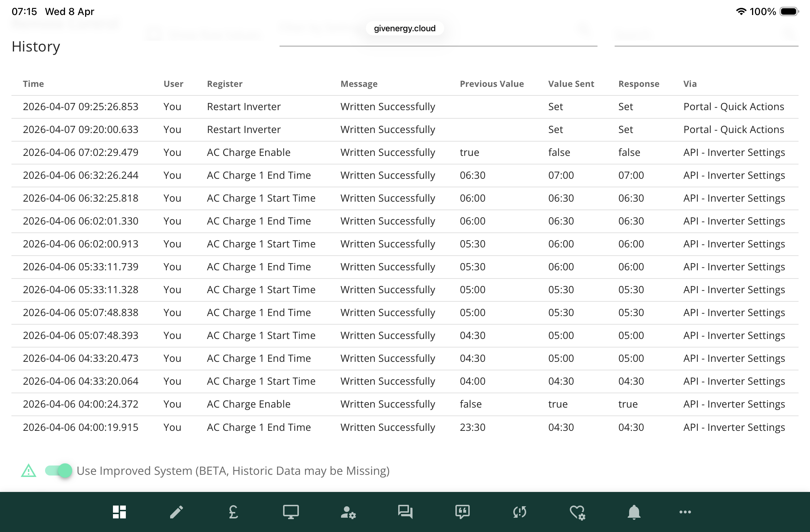Tap the givenergy.cloud address pill
This screenshot has height=532, width=810.
[x=405, y=28]
